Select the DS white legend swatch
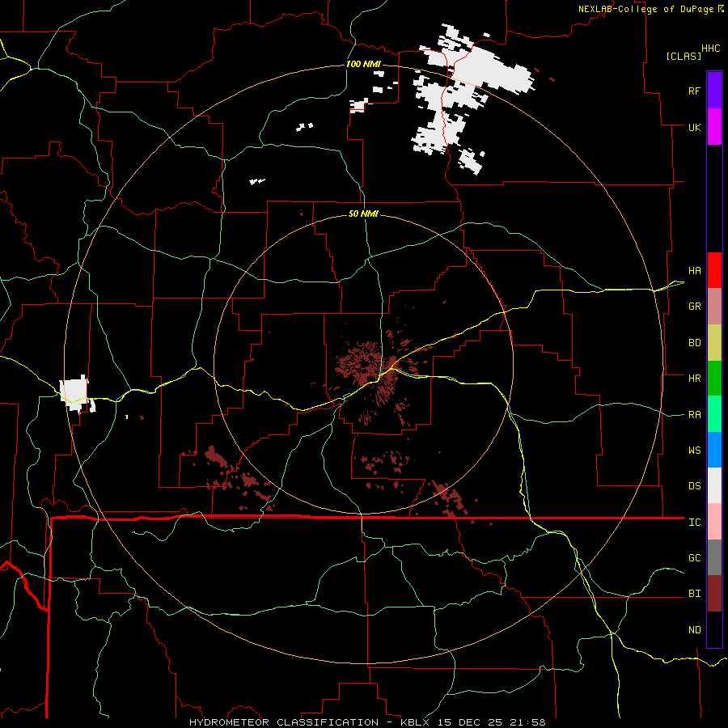The height and width of the screenshot is (728, 728). tap(714, 485)
